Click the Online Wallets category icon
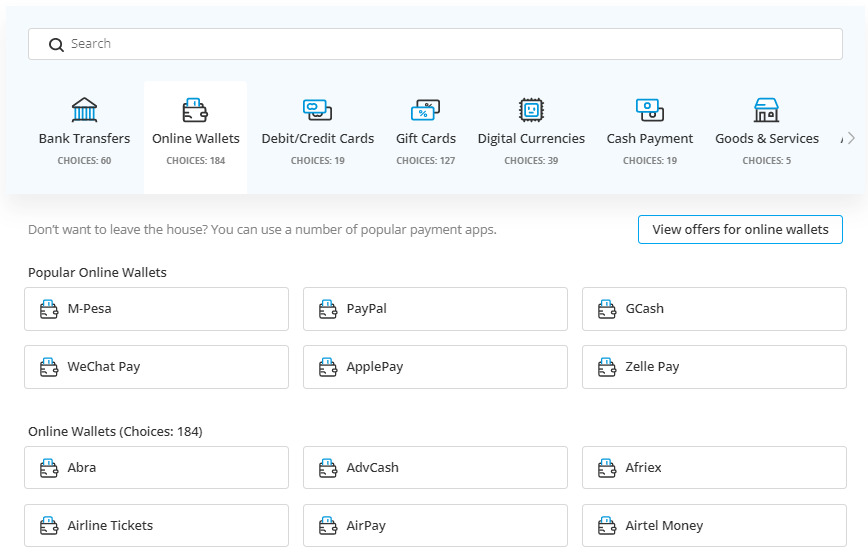The width and height of the screenshot is (868, 556). 195,110
